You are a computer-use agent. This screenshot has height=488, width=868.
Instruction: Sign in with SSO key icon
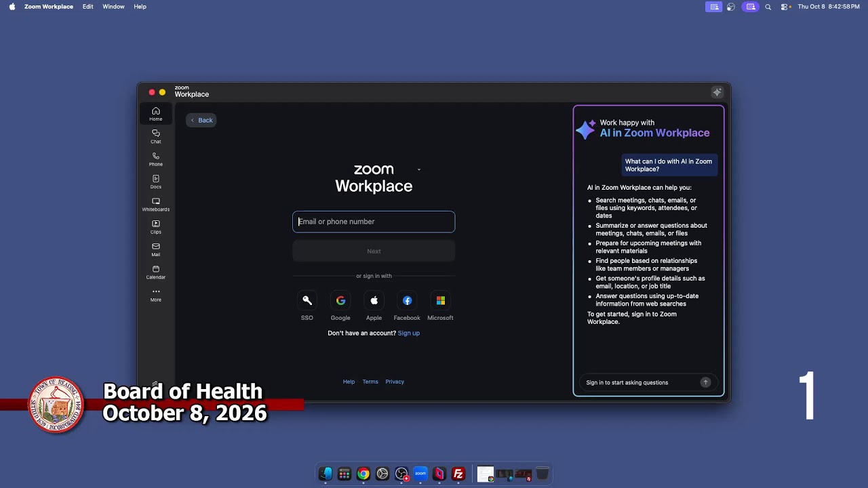coord(307,300)
